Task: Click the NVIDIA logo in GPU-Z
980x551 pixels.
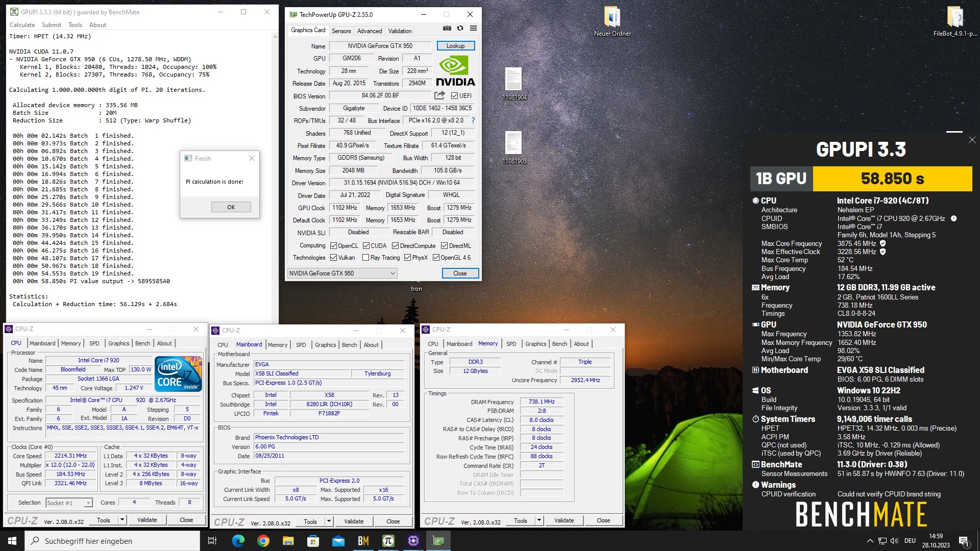Action: 455,71
